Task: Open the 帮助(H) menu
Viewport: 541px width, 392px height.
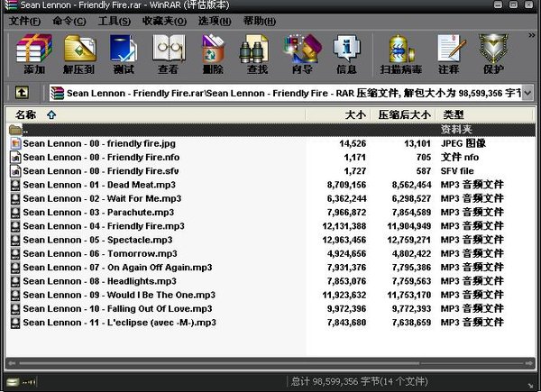Action: tap(260, 21)
